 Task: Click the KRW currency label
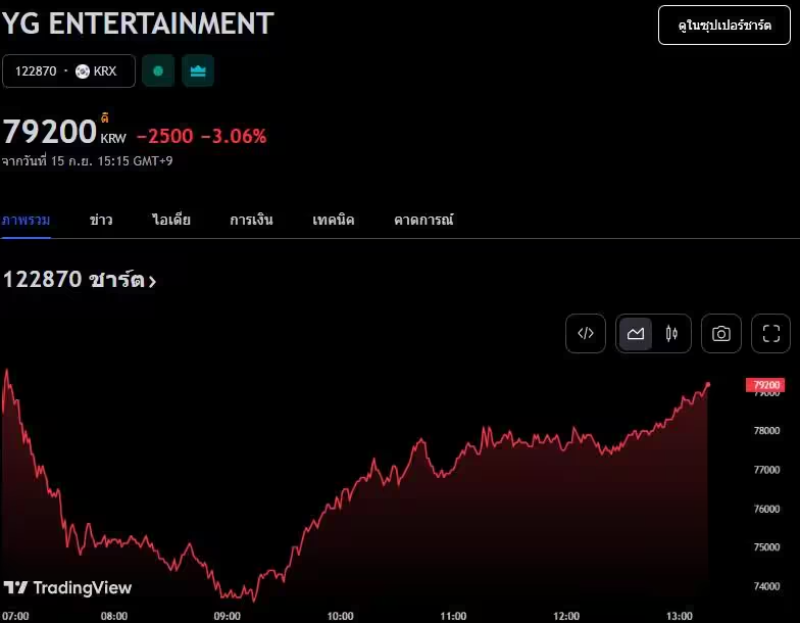113,139
